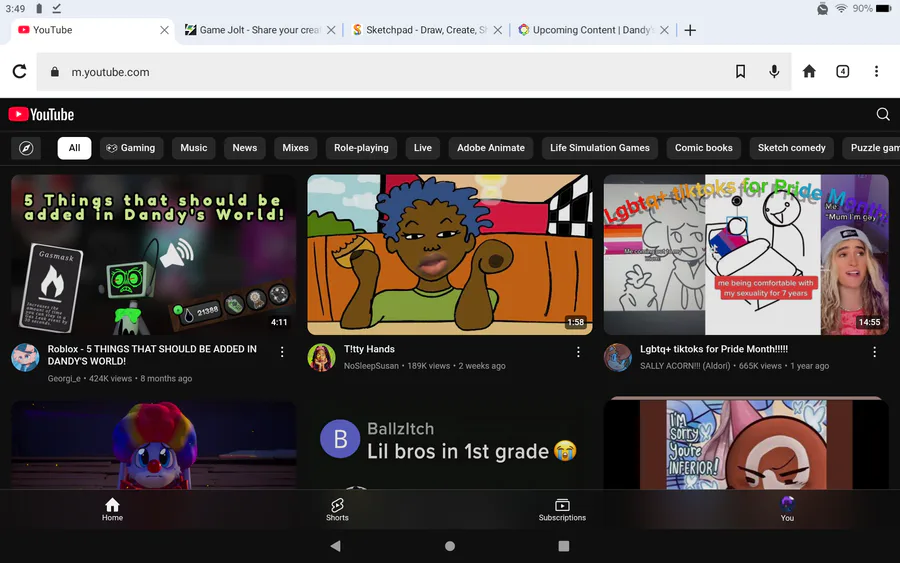The width and height of the screenshot is (900, 563).
Task: Click 'SALLY ACORN!!! (Aldori)' text
Action: click(x=685, y=366)
